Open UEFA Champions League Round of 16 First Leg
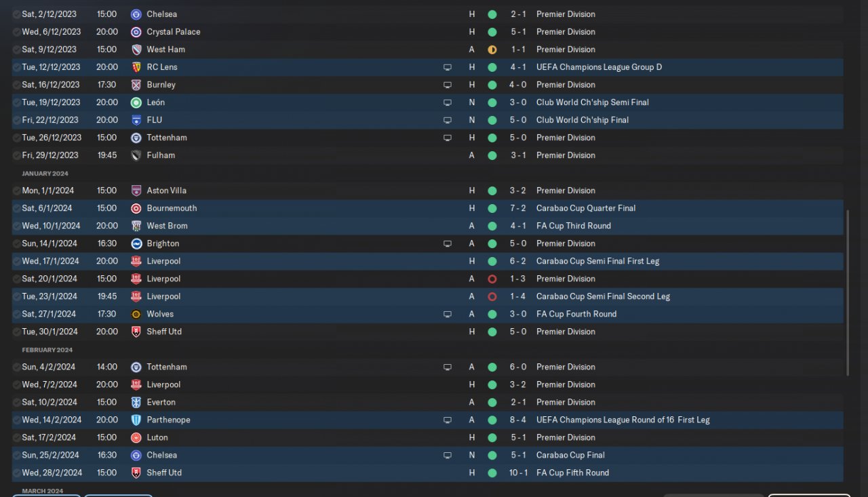This screenshot has height=497, width=868. tap(623, 420)
